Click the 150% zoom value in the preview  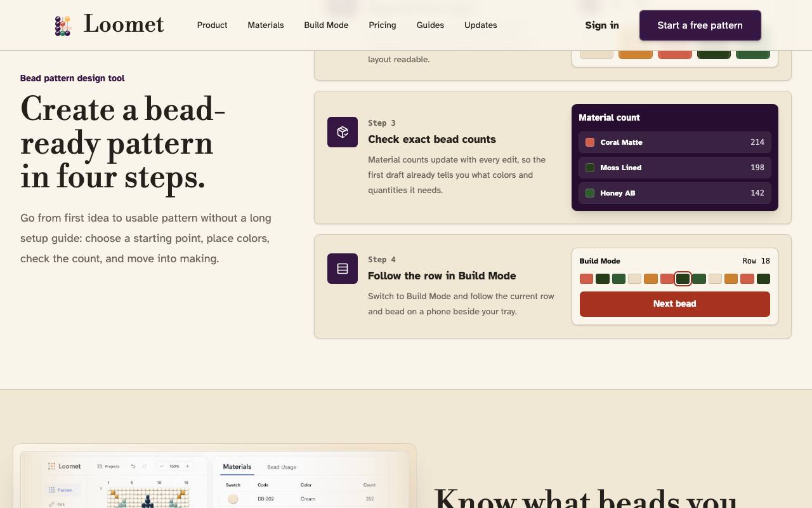(x=174, y=466)
